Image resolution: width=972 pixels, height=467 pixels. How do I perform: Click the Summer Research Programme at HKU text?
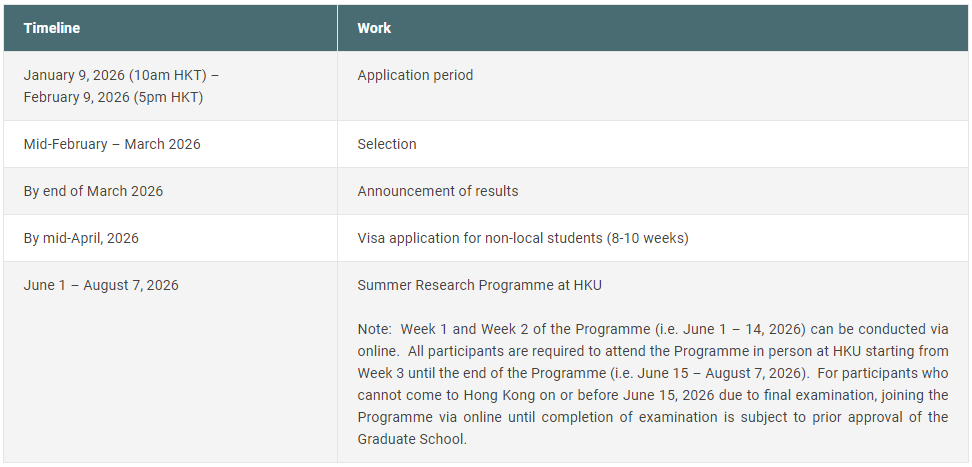(x=479, y=285)
